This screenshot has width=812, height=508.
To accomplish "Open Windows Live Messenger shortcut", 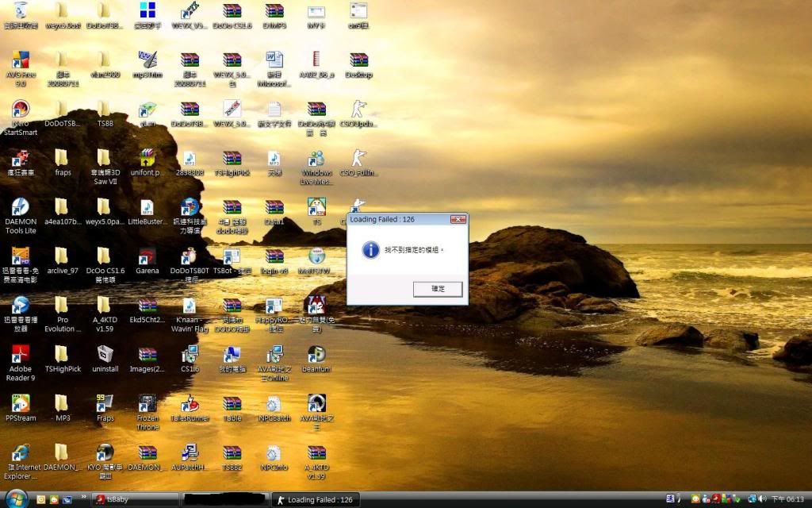I will tap(316, 159).
